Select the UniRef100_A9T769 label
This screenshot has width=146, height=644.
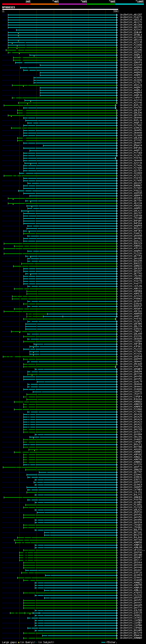click(131, 540)
